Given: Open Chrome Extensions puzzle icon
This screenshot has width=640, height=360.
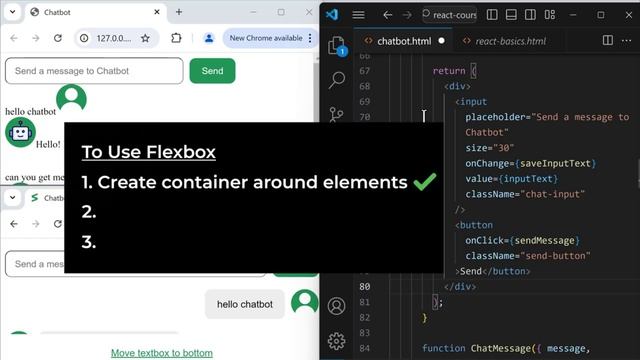Looking at the screenshot, I should [x=176, y=38].
